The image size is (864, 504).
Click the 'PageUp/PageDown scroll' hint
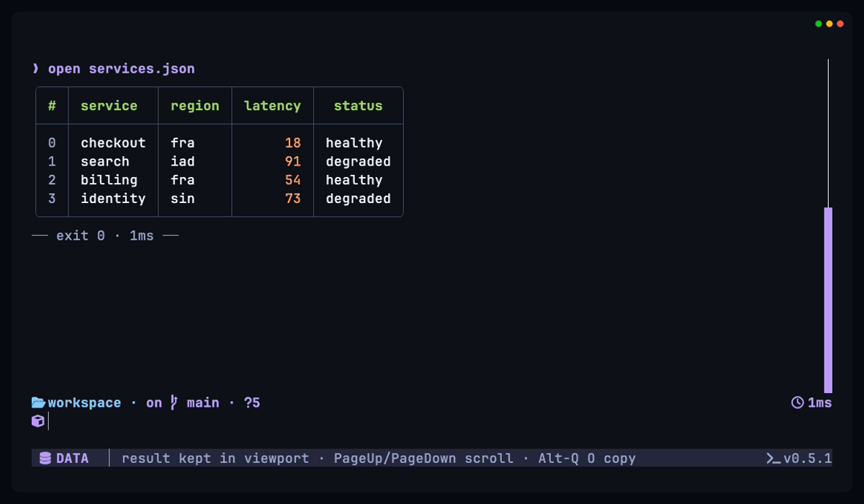tap(423, 459)
